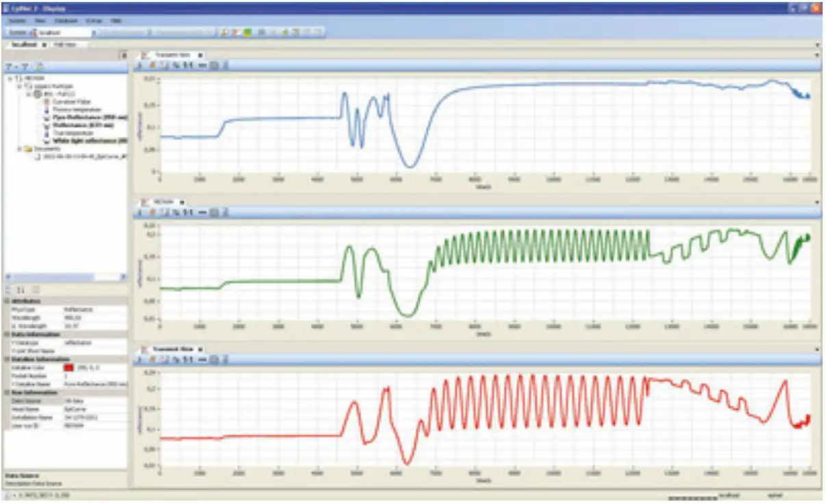The width and height of the screenshot is (826, 504).
Task: Select the Transient View tab above the red chart
Action: [172, 349]
